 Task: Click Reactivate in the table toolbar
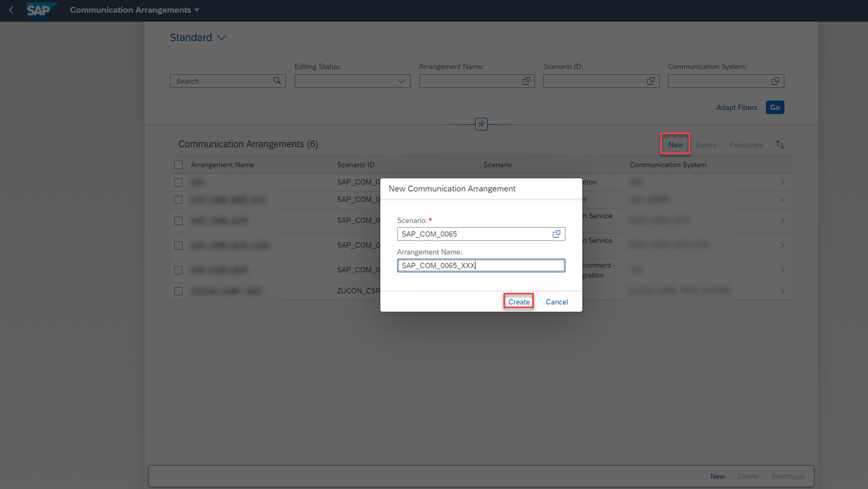click(746, 145)
